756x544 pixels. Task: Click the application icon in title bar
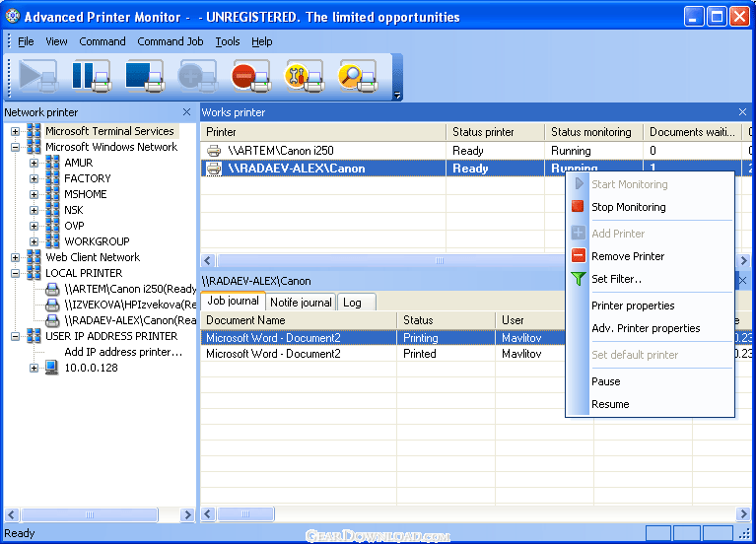12,17
